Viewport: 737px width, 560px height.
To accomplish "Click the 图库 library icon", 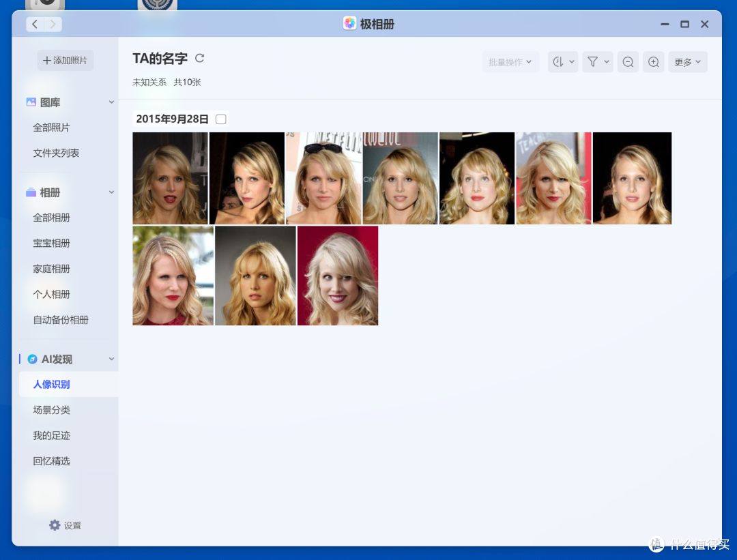I will pos(31,102).
